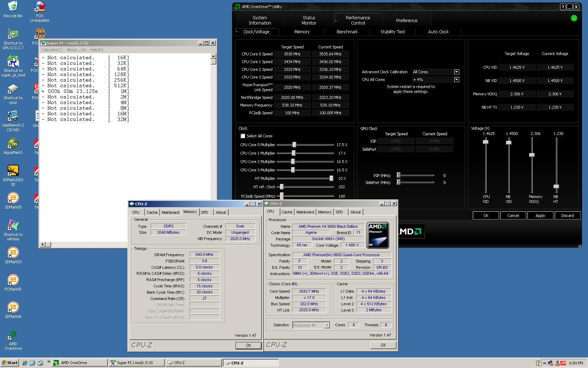Switch to System Information tab
The image size is (588, 368).
(x=260, y=20)
